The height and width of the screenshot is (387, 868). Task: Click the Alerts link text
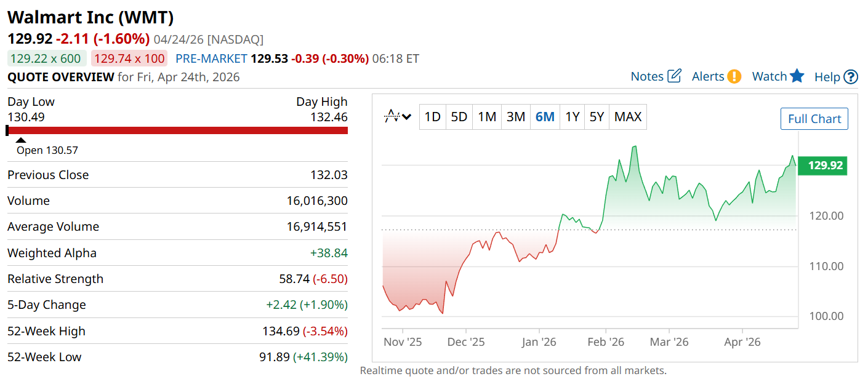click(x=708, y=76)
